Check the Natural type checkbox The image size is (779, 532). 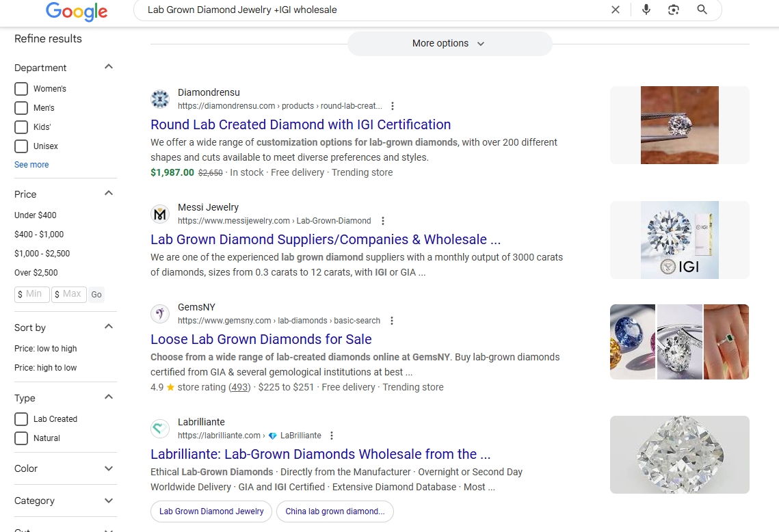[21, 438]
